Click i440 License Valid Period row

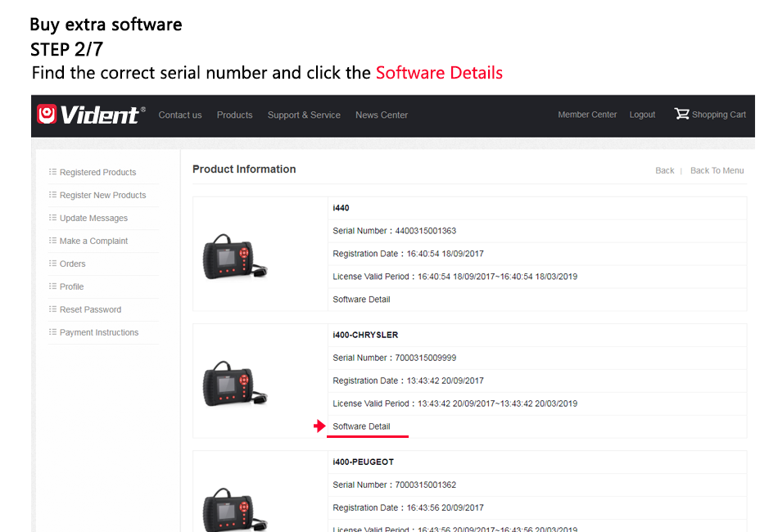click(x=537, y=277)
